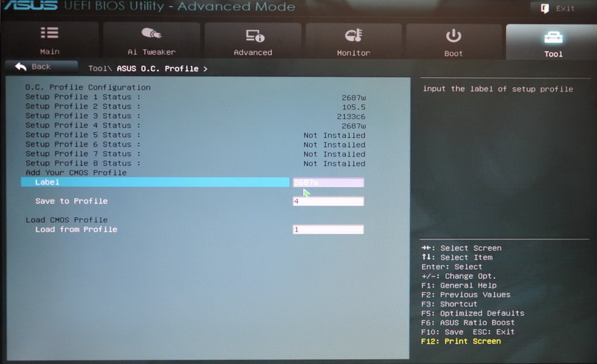
Task: Open the Main tab
Action: tap(50, 41)
